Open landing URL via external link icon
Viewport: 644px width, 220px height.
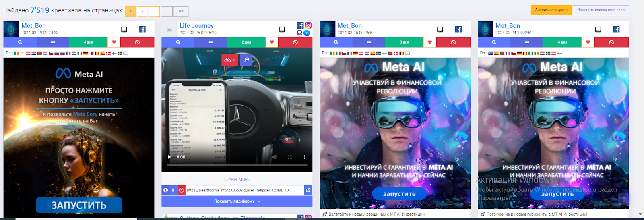pyautogui.click(x=308, y=190)
